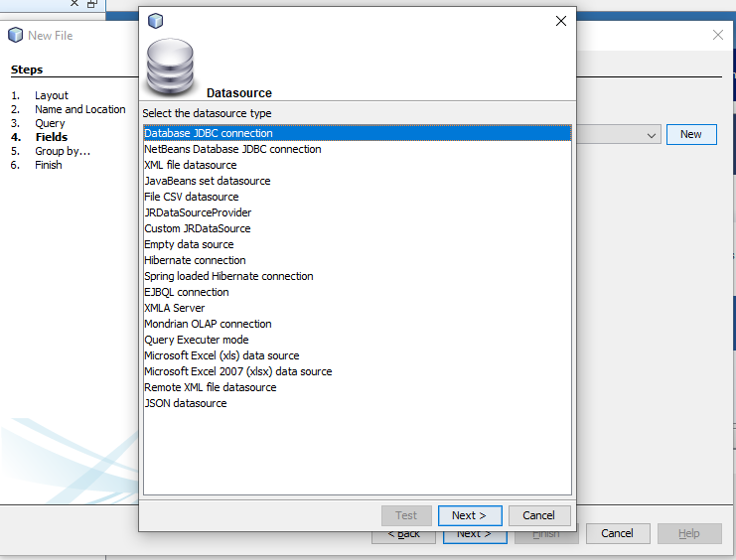Choose JSON datasource entry
The height and width of the screenshot is (560, 736).
click(x=358, y=404)
